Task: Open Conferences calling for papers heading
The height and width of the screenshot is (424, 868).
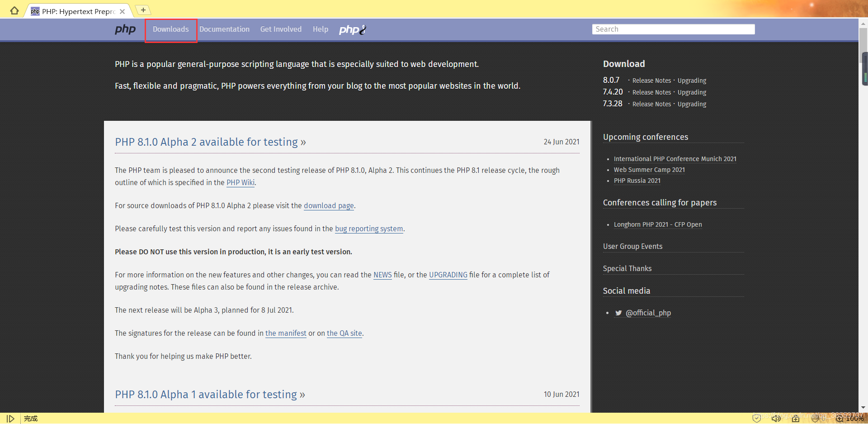Action: [660, 203]
